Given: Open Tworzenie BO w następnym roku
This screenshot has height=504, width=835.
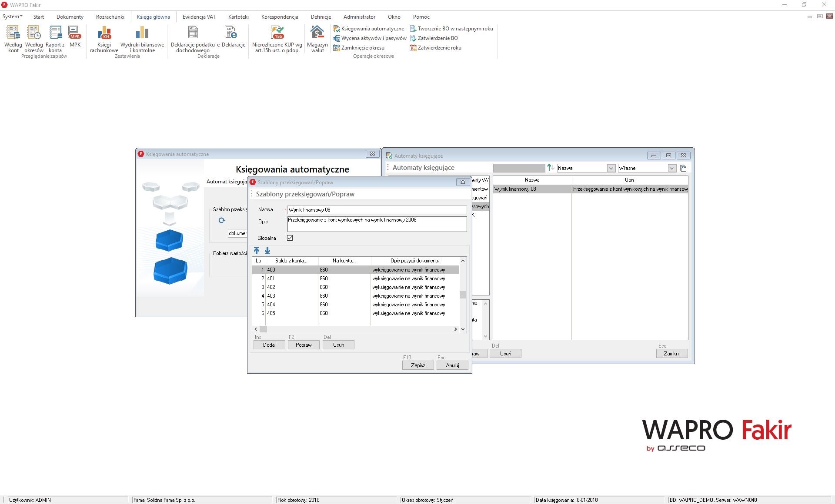Looking at the screenshot, I should pyautogui.click(x=451, y=29).
